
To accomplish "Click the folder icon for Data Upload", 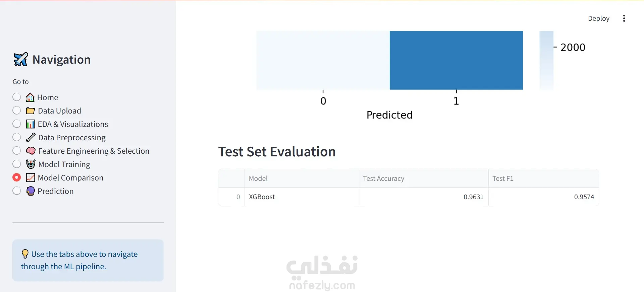I will point(31,111).
